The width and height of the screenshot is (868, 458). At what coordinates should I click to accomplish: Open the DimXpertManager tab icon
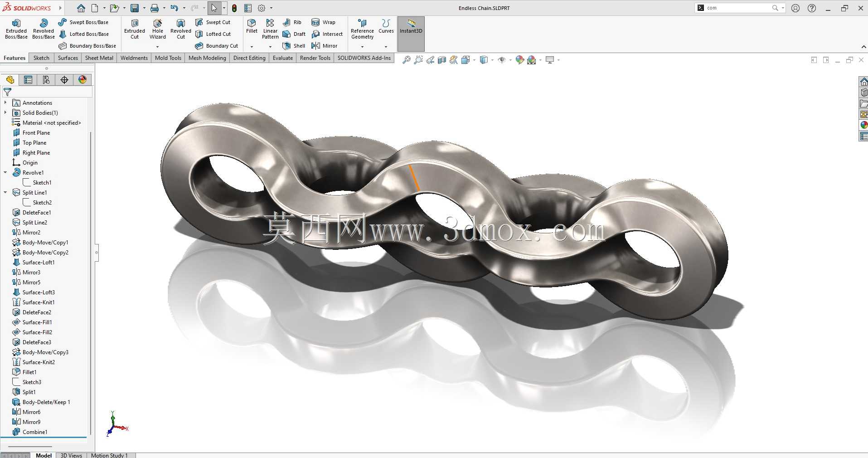[x=64, y=80]
